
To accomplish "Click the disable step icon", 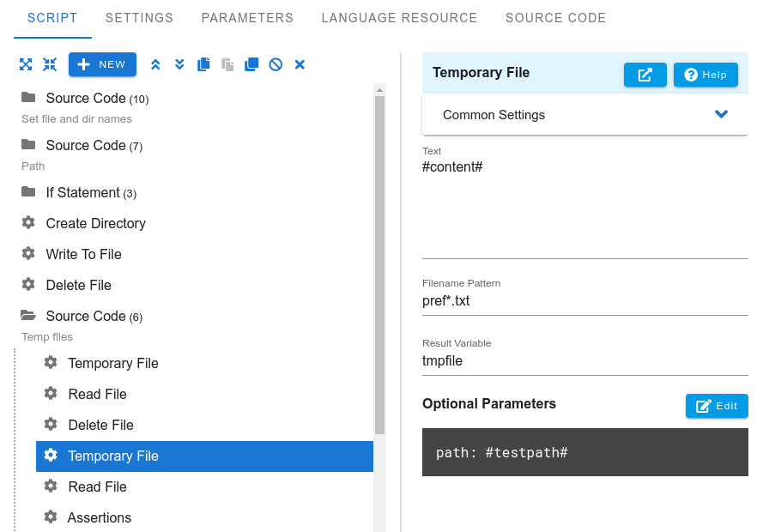I will [276, 64].
